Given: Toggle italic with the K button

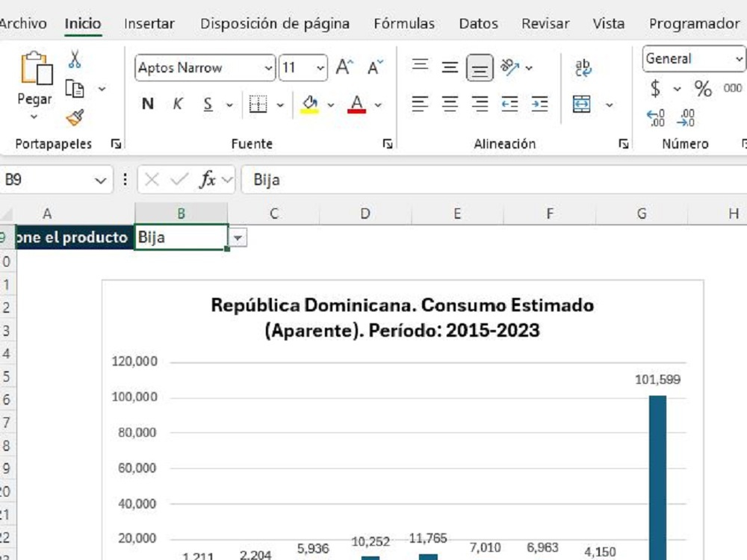Looking at the screenshot, I should (x=178, y=104).
